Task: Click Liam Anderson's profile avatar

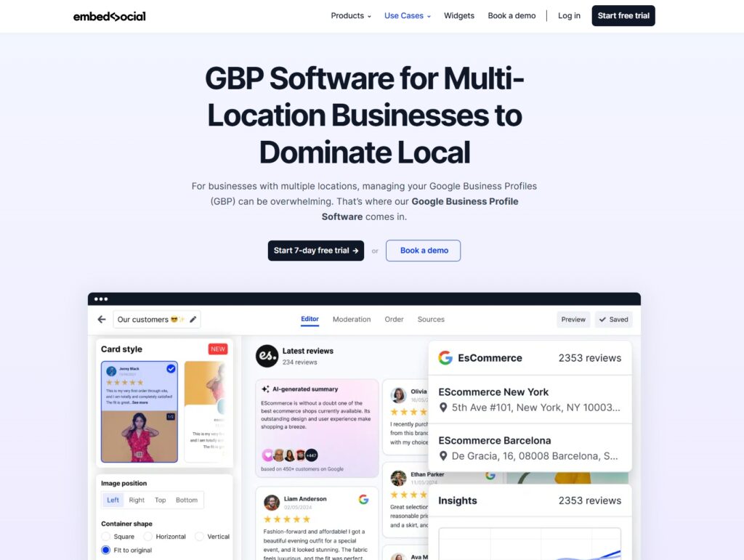Action: coord(272,502)
